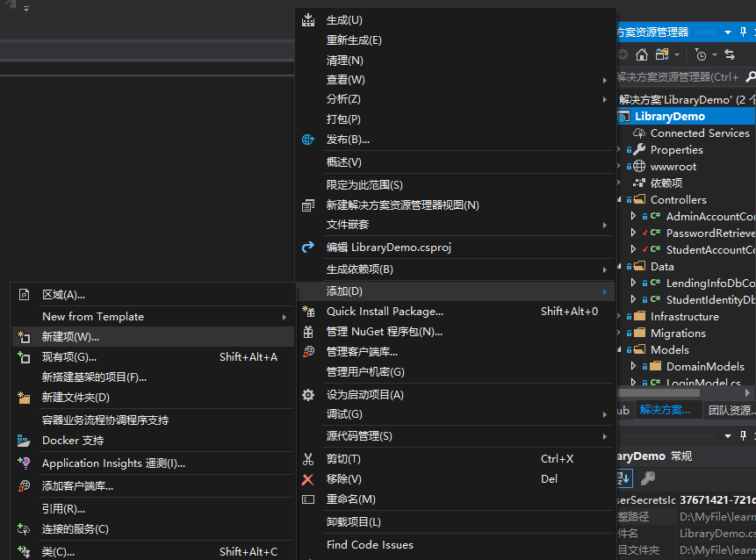Image resolution: width=756 pixels, height=560 pixels.
Task: Click the Home icon in Solution Explorer toolbar
Action: [x=641, y=54]
